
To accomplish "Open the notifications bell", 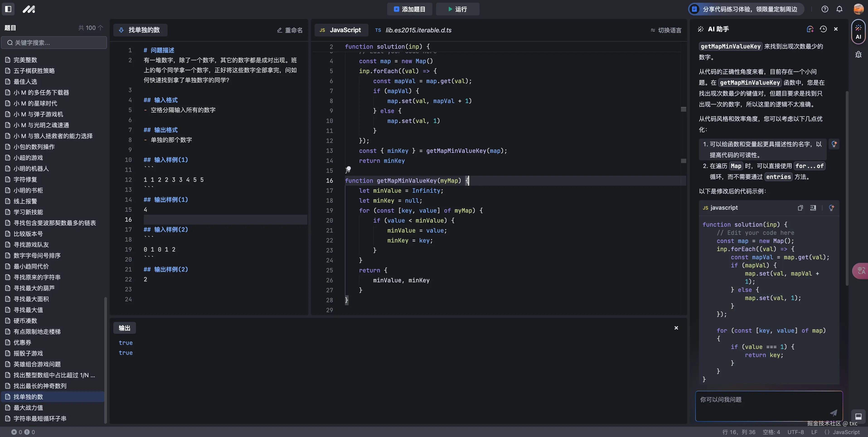I will [839, 9].
